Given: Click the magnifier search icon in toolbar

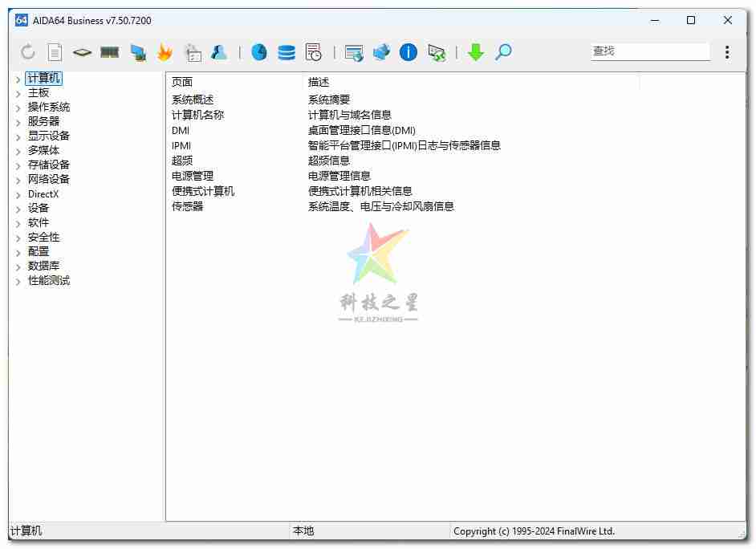Looking at the screenshot, I should [x=503, y=51].
